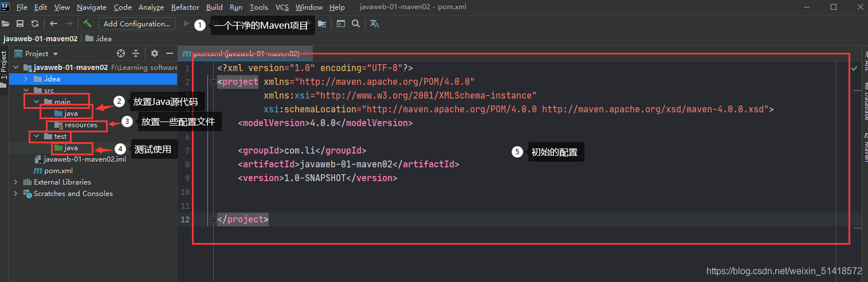
Task: Click the Add Configuration... button
Action: tap(137, 23)
